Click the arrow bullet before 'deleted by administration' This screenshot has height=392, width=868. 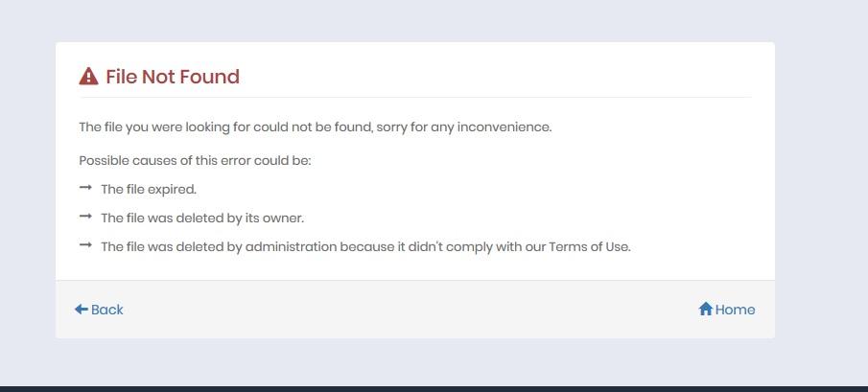tap(85, 245)
